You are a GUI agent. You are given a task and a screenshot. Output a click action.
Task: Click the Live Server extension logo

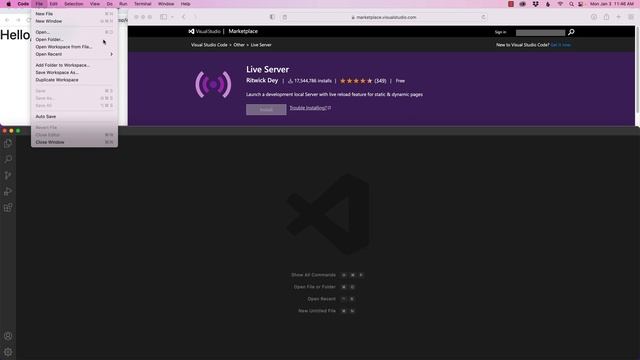point(213,84)
